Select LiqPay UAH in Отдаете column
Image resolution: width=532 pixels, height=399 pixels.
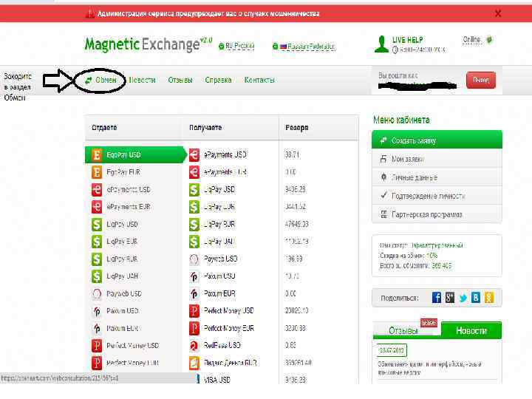tap(115, 276)
